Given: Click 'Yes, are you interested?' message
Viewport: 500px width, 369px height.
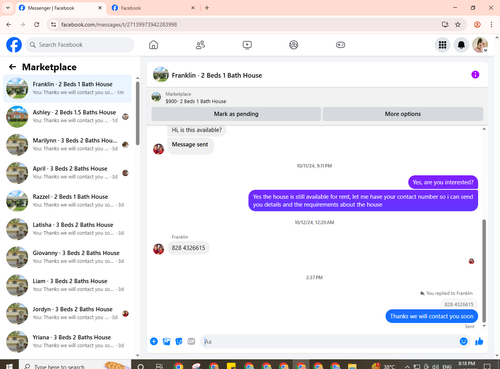Looking at the screenshot, I should 443,182.
